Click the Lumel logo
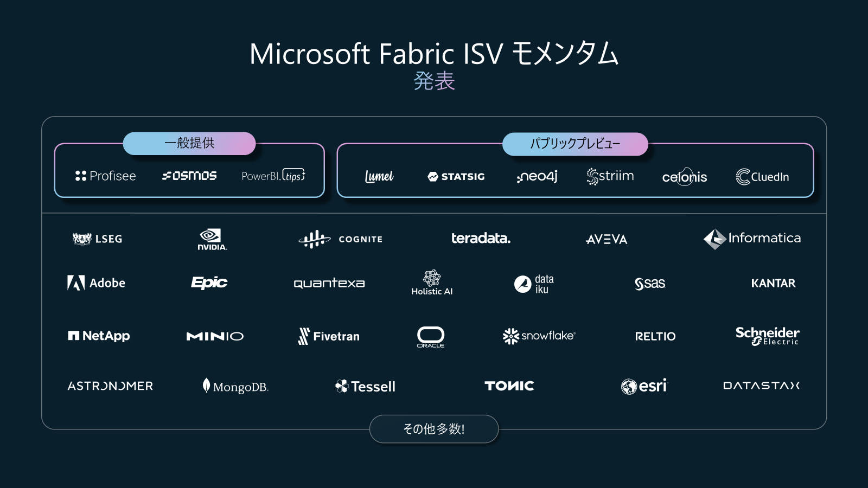This screenshot has width=868, height=488. coord(379,176)
